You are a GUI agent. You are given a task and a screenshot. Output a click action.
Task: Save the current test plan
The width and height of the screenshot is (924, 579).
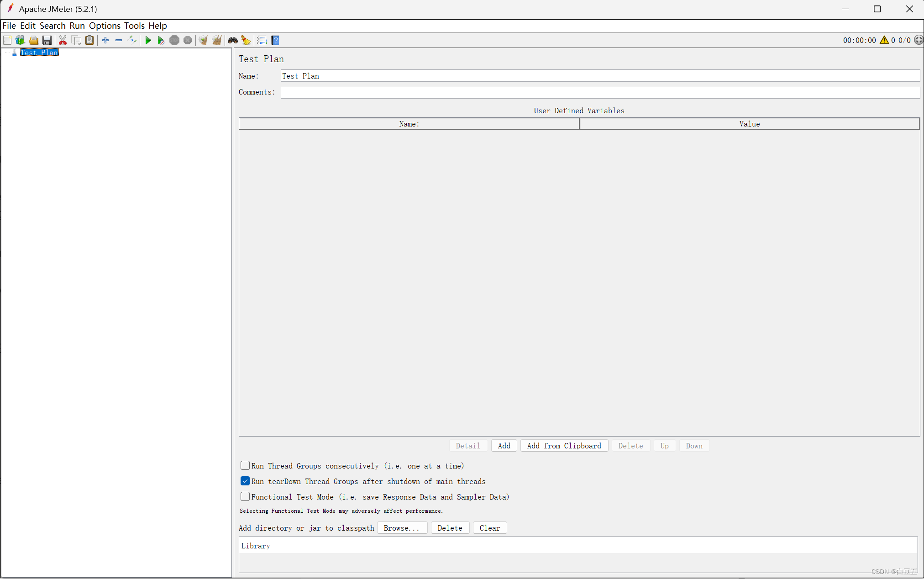coord(47,40)
